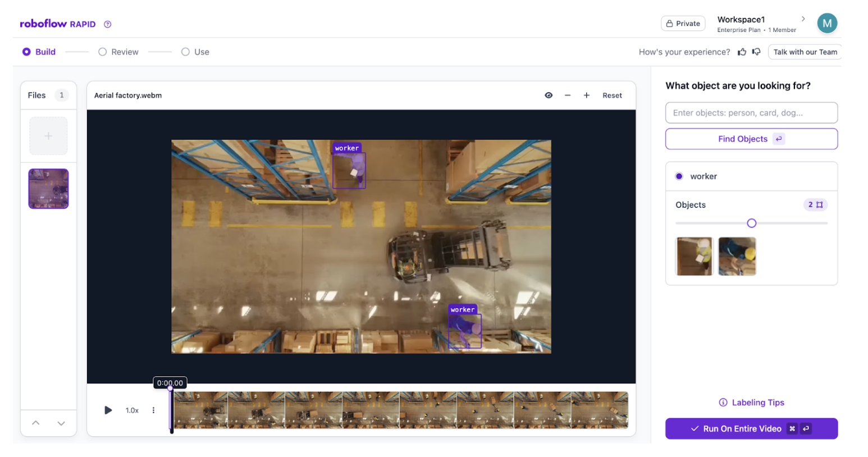The width and height of the screenshot is (868, 457).
Task: Switch to the Review step
Action: 118,52
